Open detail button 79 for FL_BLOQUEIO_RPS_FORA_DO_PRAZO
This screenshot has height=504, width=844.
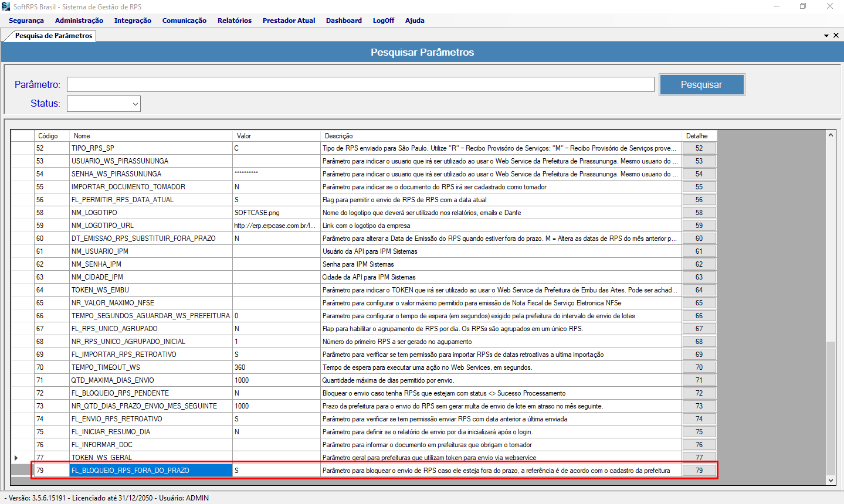[x=699, y=471]
